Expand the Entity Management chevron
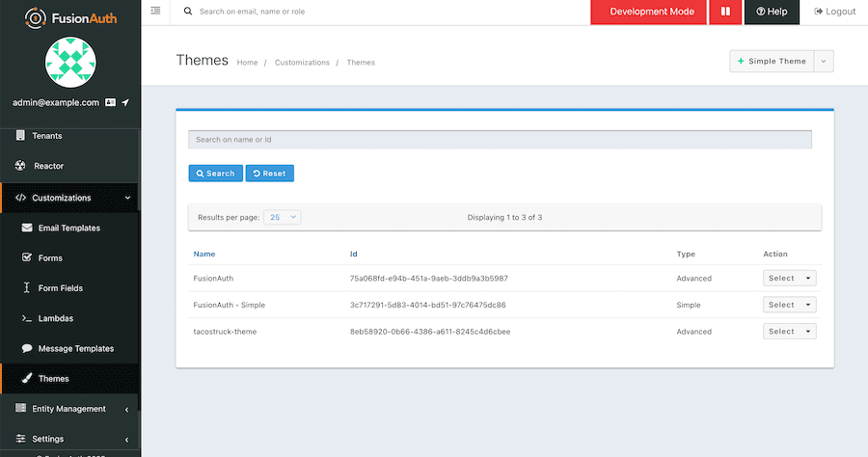 (126, 410)
